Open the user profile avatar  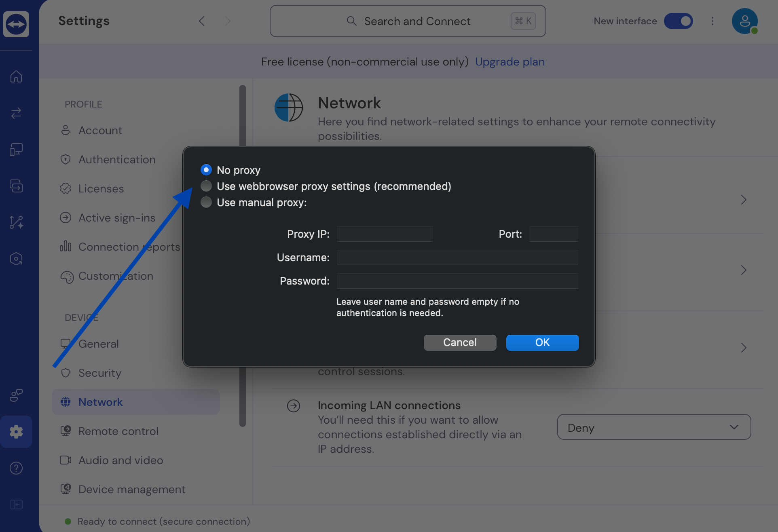tap(745, 21)
